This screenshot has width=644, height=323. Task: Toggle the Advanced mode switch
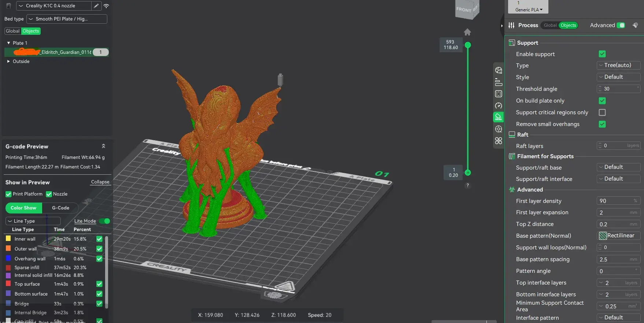point(621,25)
